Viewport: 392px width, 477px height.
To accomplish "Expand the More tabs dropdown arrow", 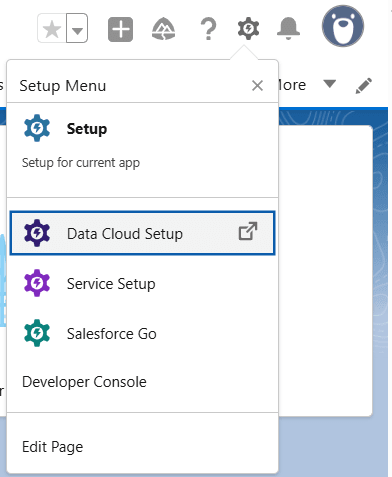I will click(x=329, y=84).
